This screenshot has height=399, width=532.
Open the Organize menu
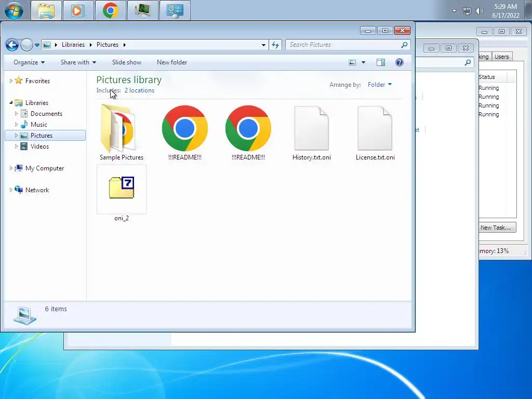coord(29,62)
